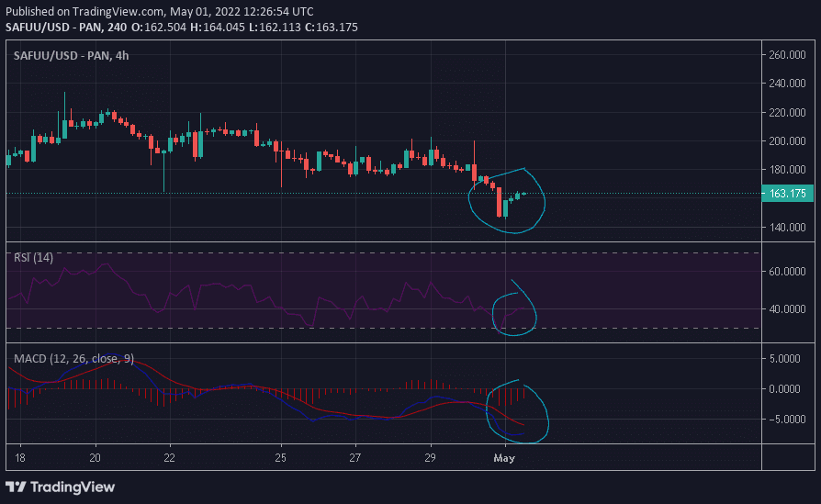Select the 'May' date label on time axis
821x504 pixels.
coord(505,456)
